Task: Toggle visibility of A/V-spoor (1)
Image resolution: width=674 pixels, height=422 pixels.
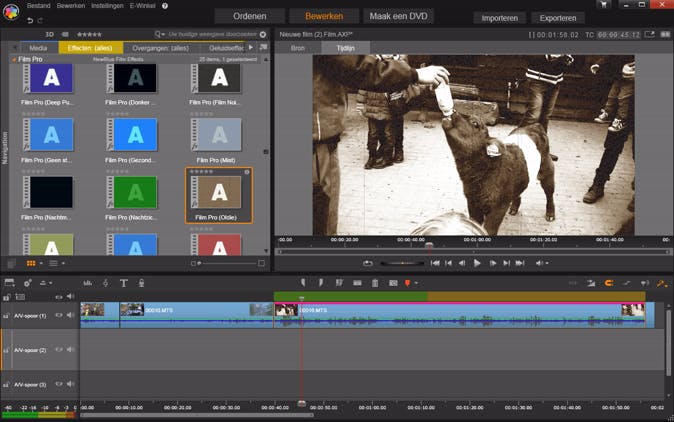Action: (x=59, y=316)
